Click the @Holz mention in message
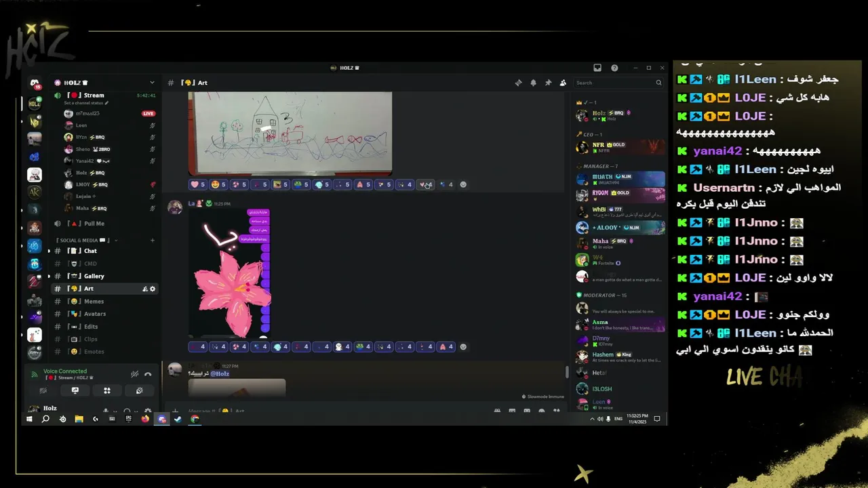Image resolution: width=868 pixels, height=488 pixels. 220,373
